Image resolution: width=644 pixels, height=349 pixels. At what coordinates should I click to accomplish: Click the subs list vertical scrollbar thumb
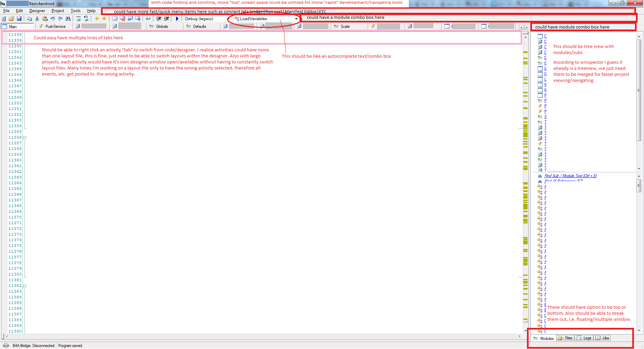[x=639, y=186]
